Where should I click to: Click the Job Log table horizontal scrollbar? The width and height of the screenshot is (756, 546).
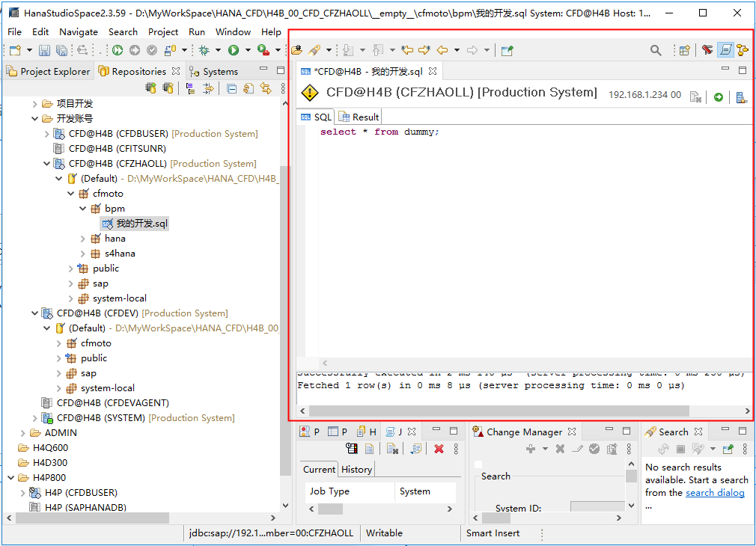(x=330, y=509)
